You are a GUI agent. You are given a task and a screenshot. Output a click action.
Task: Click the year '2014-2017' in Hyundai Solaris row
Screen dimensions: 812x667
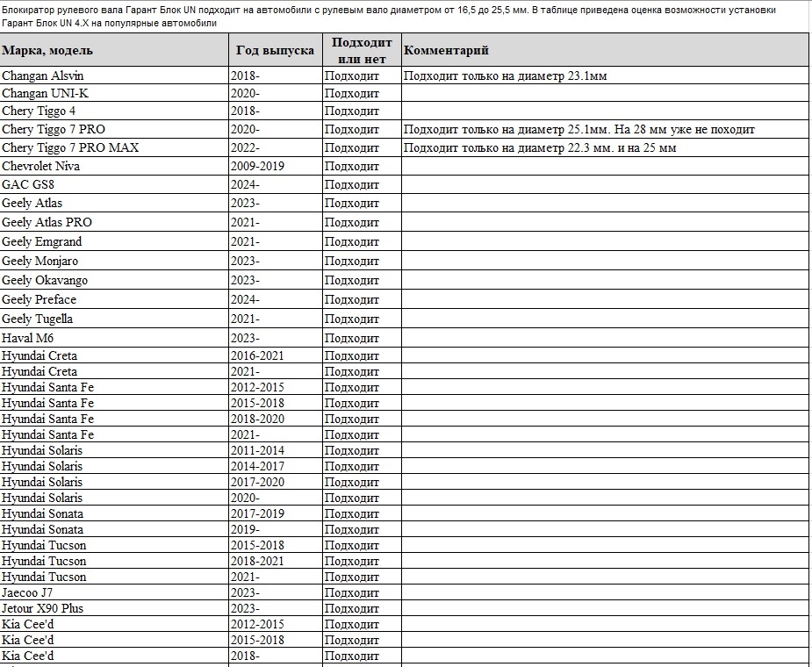click(x=276, y=466)
